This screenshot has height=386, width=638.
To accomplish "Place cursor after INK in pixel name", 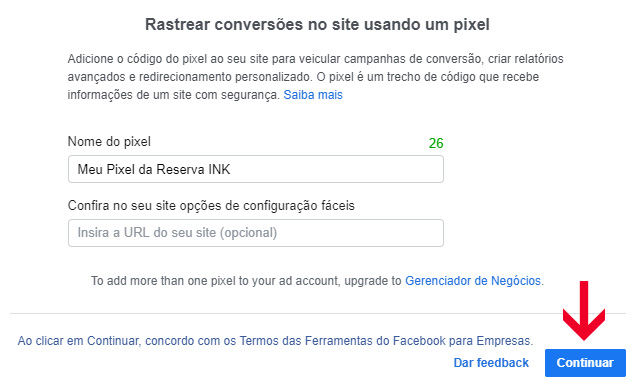I will point(231,169).
